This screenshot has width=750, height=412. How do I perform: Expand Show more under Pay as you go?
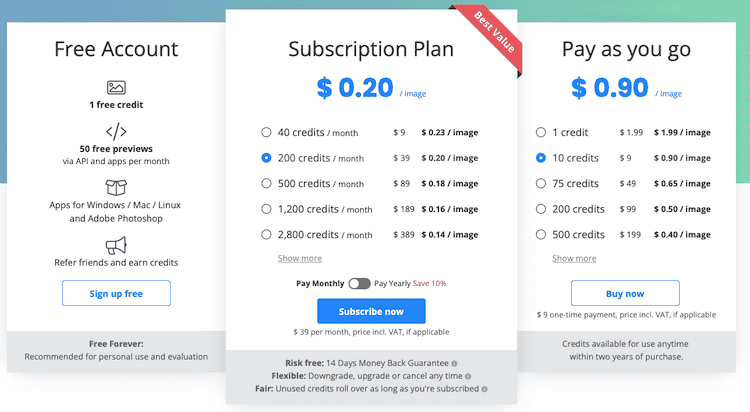tap(574, 258)
